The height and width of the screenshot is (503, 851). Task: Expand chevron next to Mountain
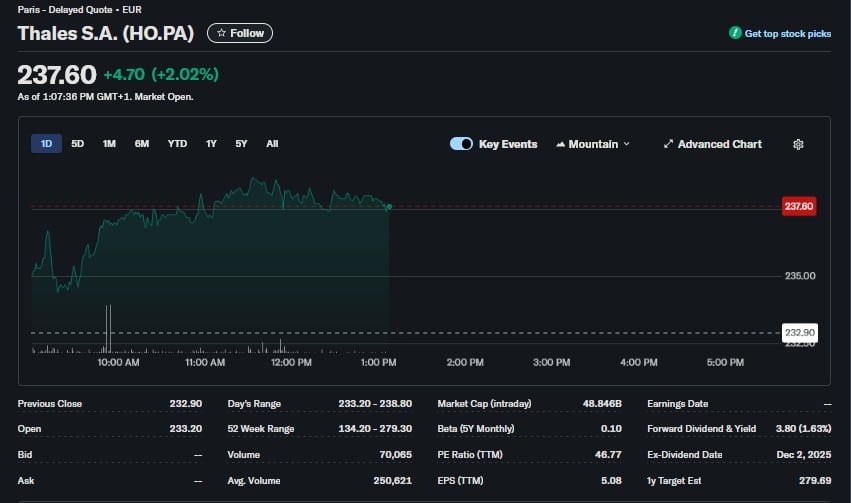626,144
